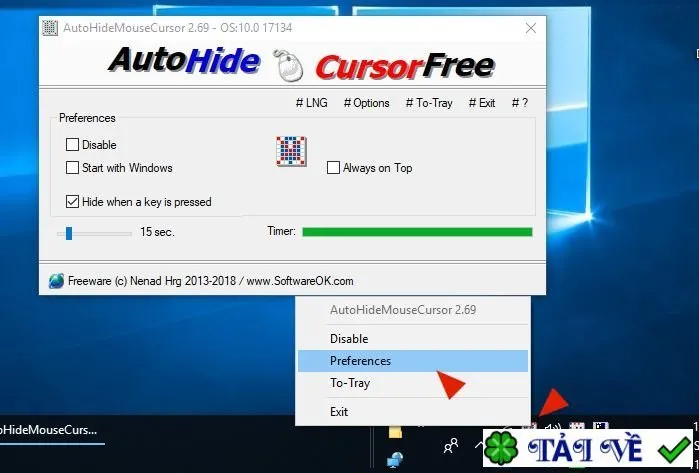Screen dimensions: 699x473
Task: Open the yellow folder icon on the taskbar
Action: coord(395,432)
